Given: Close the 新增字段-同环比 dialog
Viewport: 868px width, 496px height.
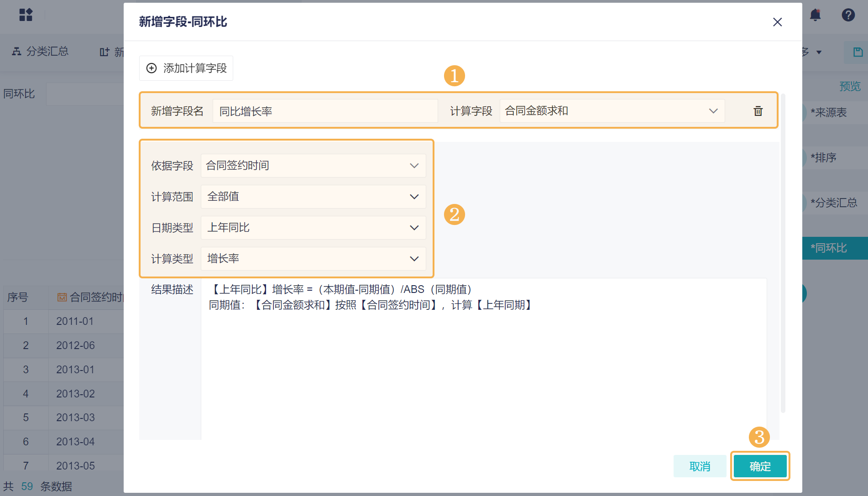Looking at the screenshot, I should coord(777,22).
